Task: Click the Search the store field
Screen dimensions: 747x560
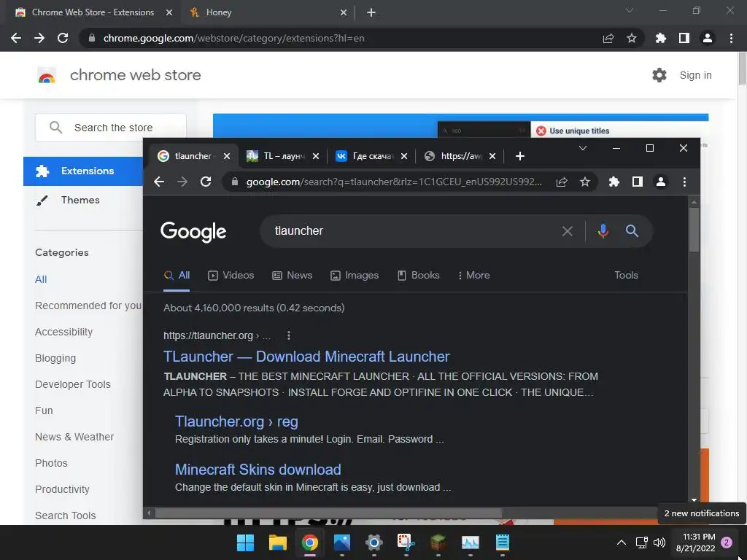Action: pyautogui.click(x=111, y=128)
